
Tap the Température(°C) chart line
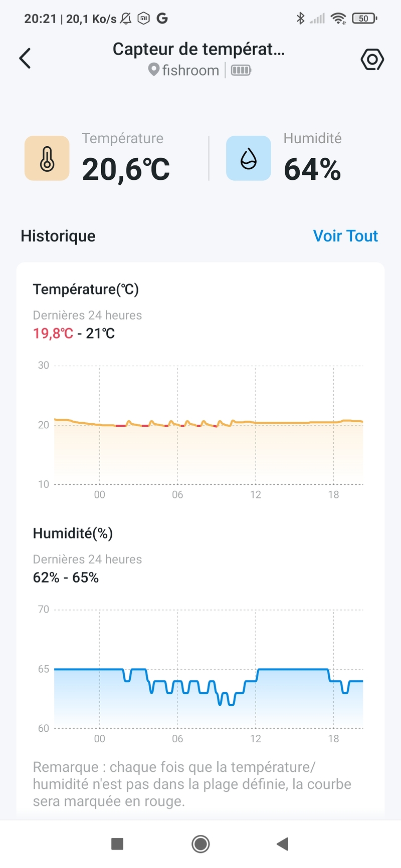point(209,423)
